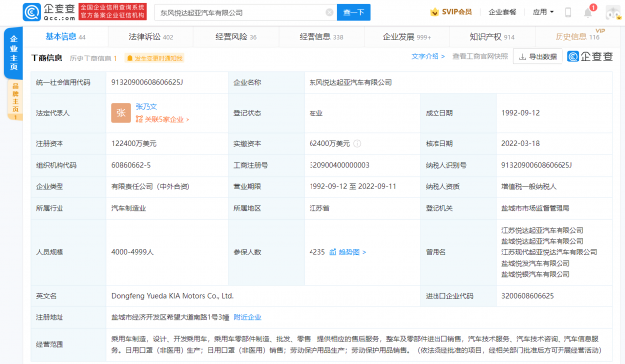This screenshot has width=625, height=364.
Task: Select the establishment date 1992-09-12
Action: pos(520,113)
